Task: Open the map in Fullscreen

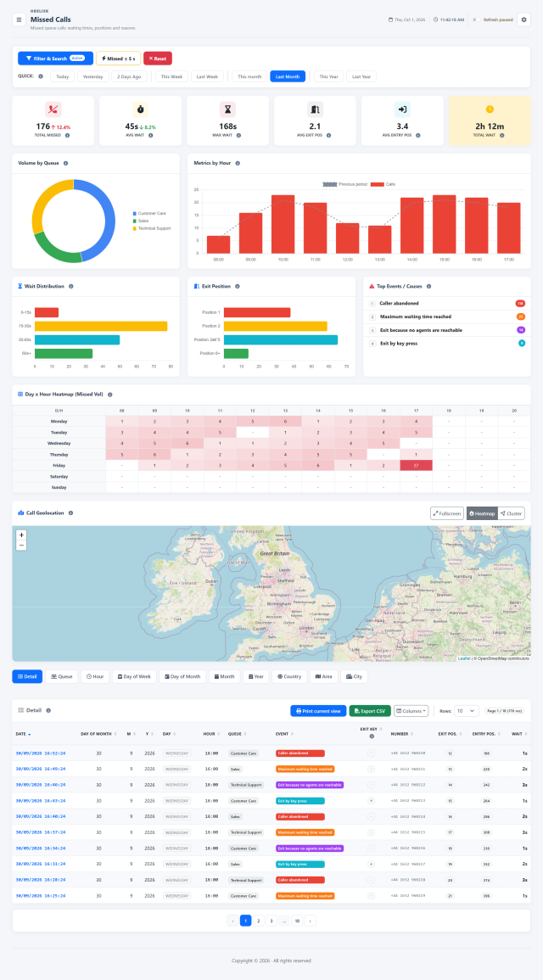Action: coord(447,513)
